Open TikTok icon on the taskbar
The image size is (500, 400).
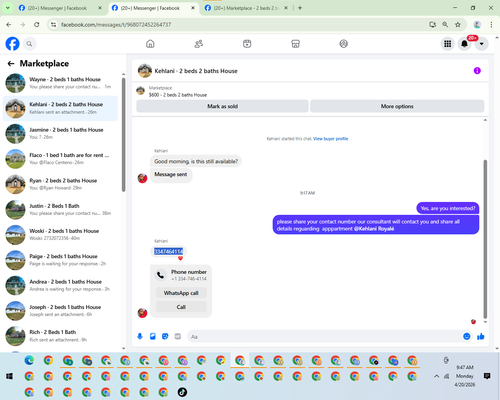(182, 392)
